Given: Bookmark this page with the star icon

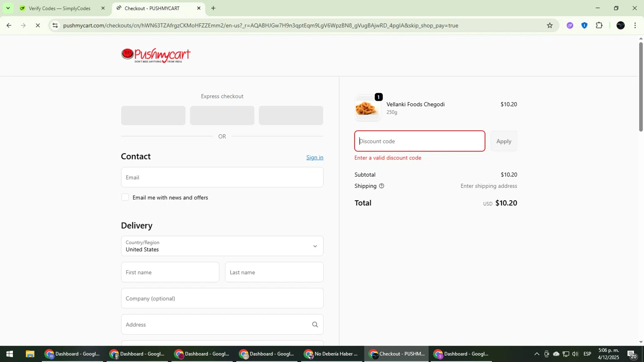Looking at the screenshot, I should (x=550, y=26).
